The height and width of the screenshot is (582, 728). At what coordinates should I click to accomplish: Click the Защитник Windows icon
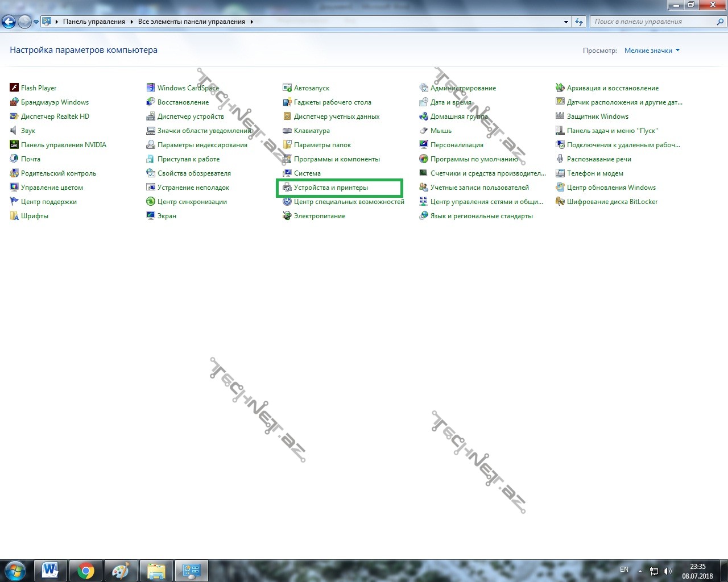pos(560,116)
